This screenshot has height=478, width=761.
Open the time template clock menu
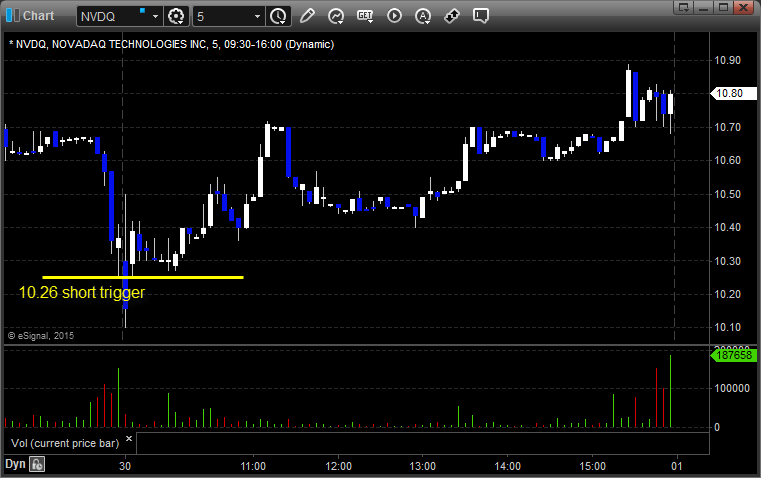click(x=278, y=16)
